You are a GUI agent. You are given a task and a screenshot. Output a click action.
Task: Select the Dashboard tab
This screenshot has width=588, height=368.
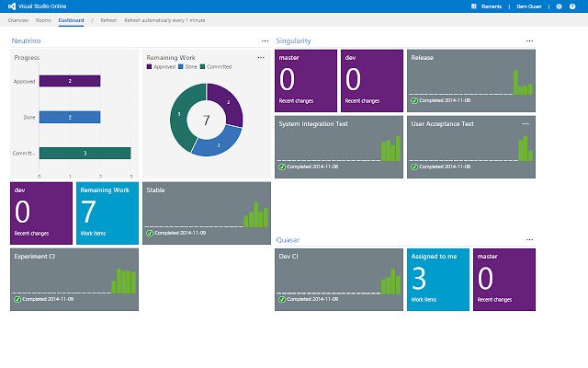pos(71,20)
